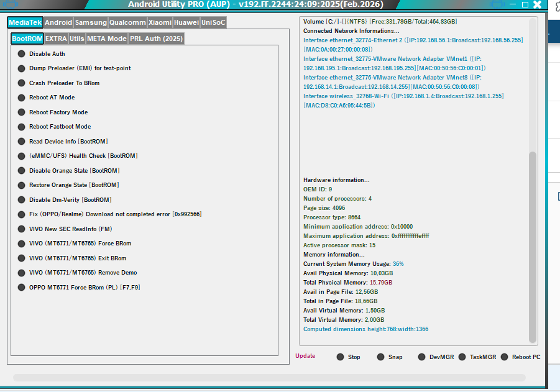
Task: Open the MediaTek tab
Action: click(x=25, y=22)
